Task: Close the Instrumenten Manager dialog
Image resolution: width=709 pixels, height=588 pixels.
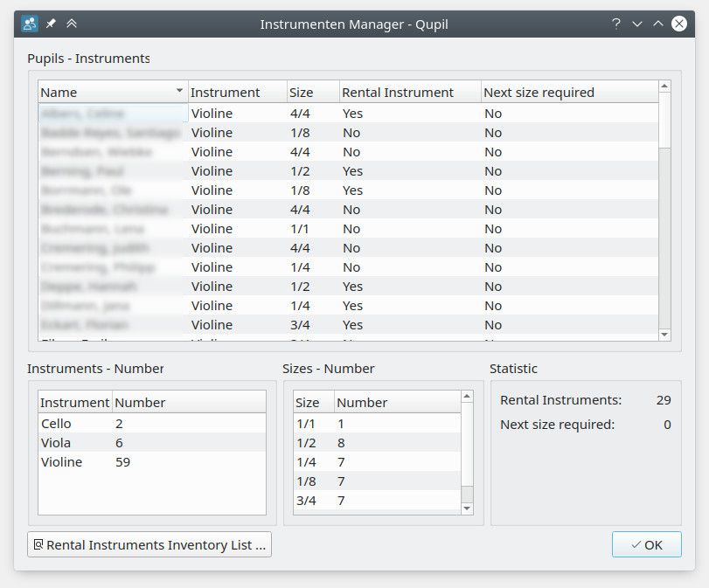Action: pos(678,24)
